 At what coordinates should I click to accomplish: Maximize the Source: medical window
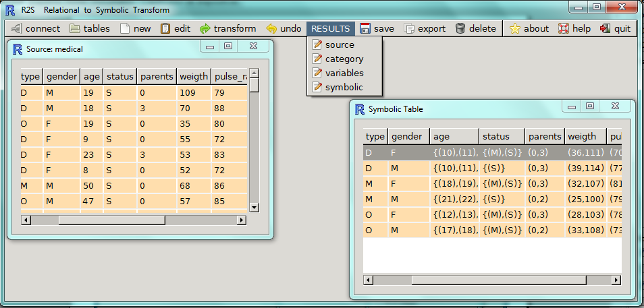pyautogui.click(x=227, y=47)
